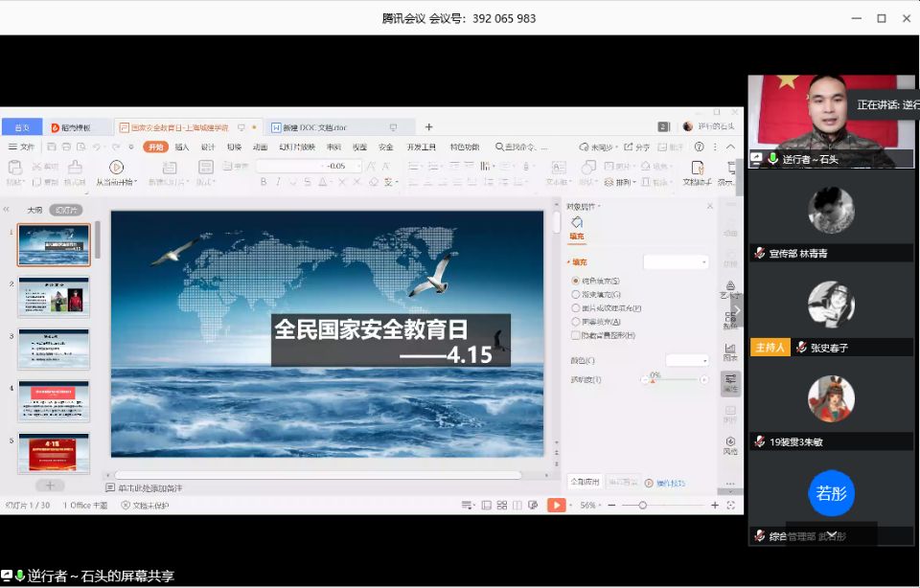
Task: Switch to normal view icon in the status bar
Action: [x=487, y=506]
